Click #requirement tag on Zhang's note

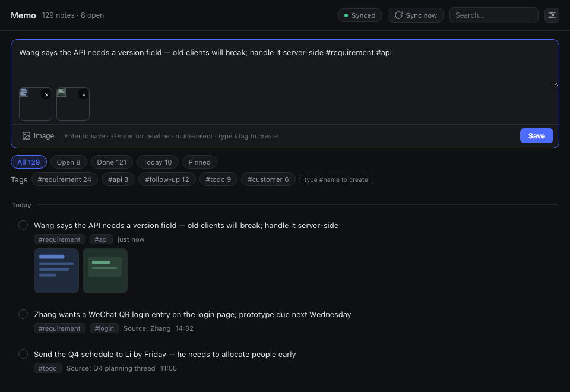point(59,328)
